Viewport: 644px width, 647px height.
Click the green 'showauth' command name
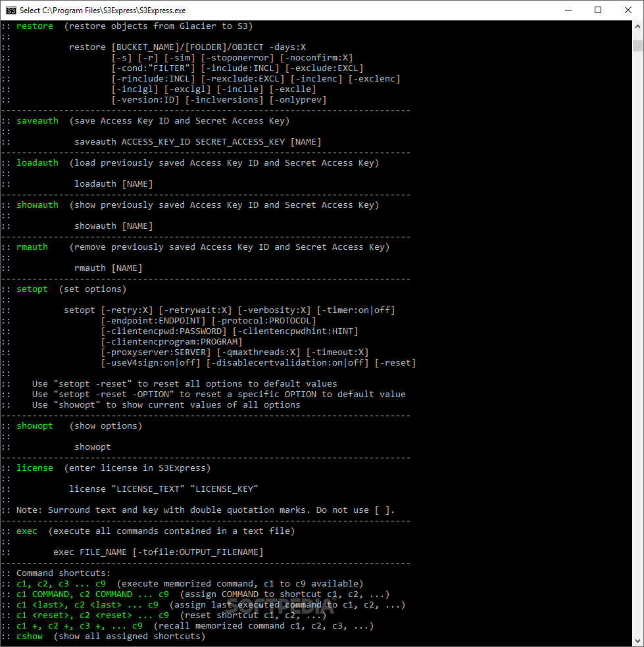37,205
